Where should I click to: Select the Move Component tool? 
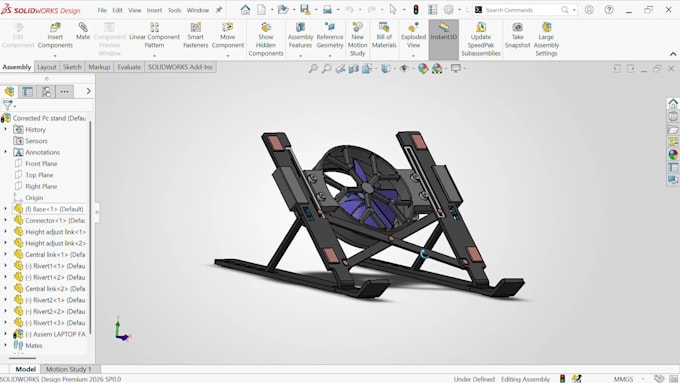coord(228,36)
